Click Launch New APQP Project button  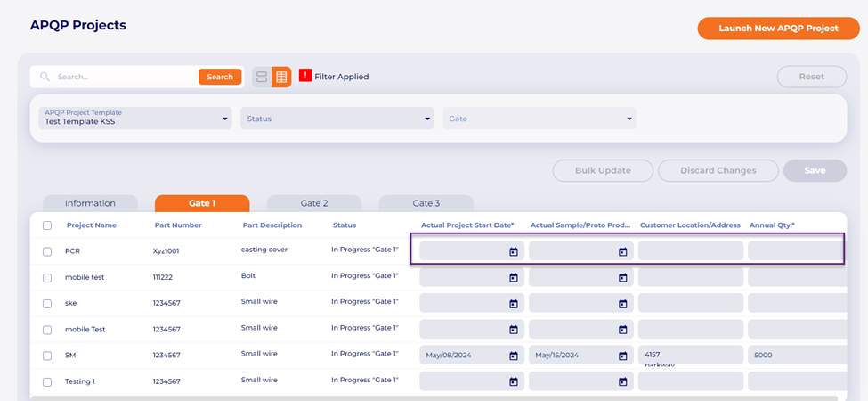coord(778,28)
